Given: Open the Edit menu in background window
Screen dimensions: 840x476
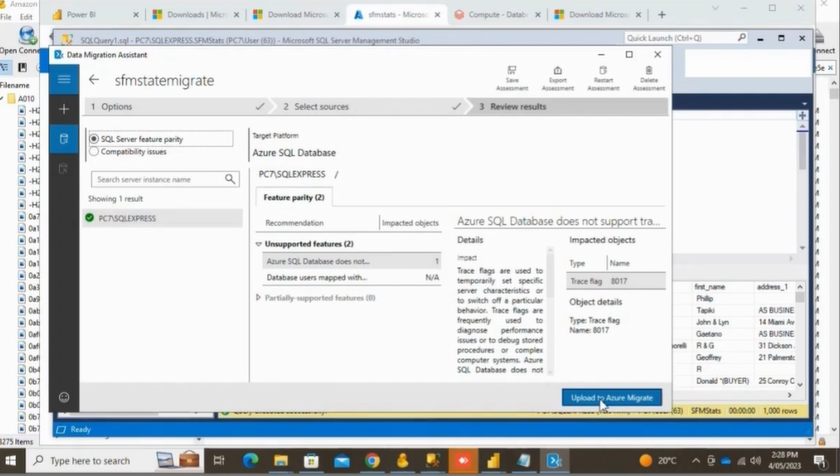Looking at the screenshot, I should (26, 17).
